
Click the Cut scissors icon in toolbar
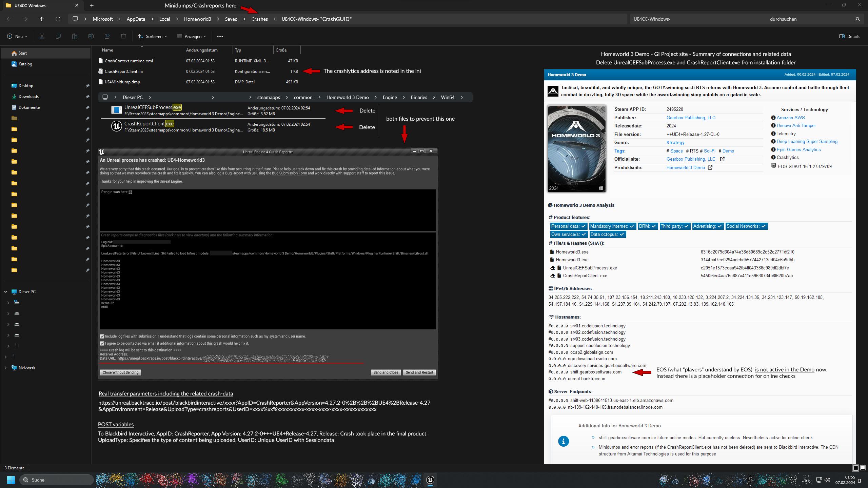pos(42,36)
